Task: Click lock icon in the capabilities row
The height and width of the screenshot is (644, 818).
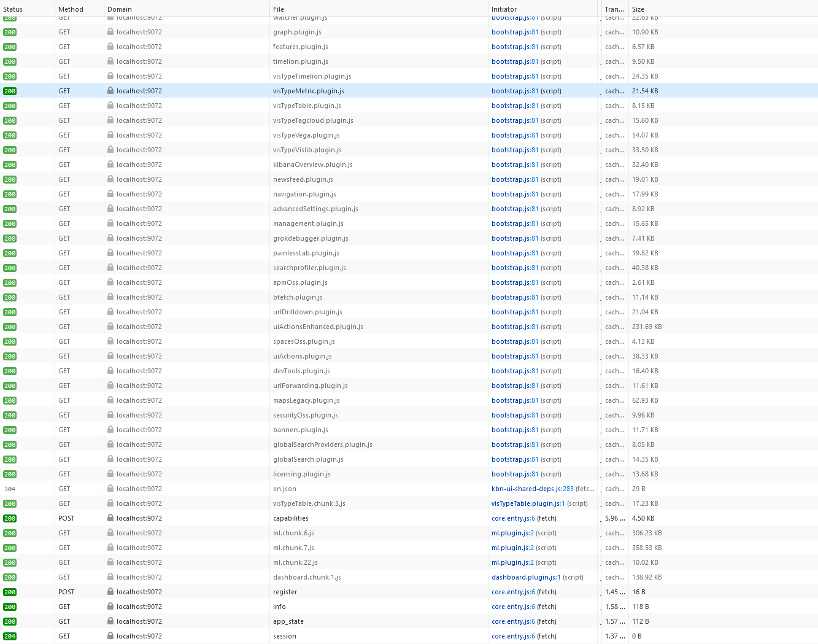Action: point(110,518)
